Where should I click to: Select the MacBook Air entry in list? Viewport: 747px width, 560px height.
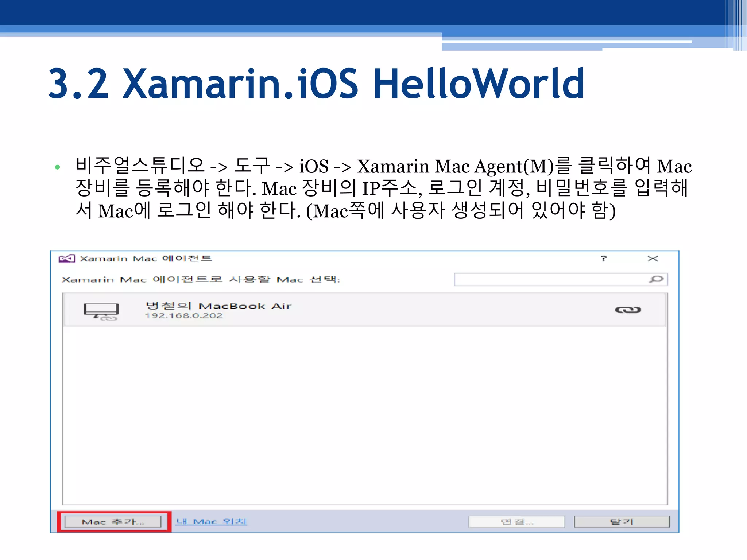coord(364,310)
